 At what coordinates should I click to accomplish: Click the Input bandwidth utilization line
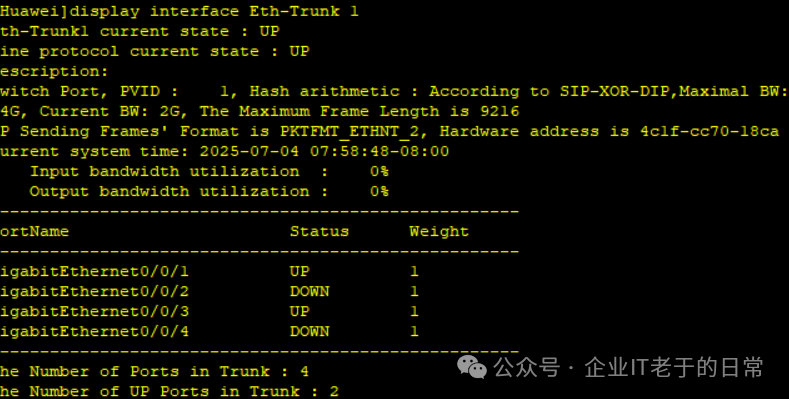point(209,172)
